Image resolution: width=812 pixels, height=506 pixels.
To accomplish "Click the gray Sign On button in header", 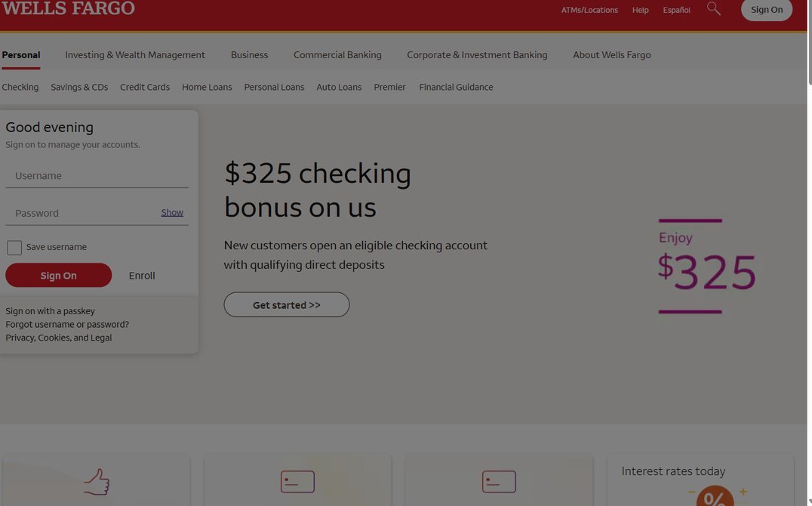I will [767, 10].
